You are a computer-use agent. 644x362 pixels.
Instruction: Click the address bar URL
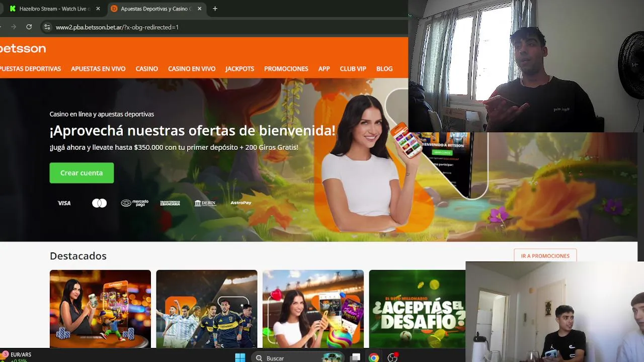[117, 27]
